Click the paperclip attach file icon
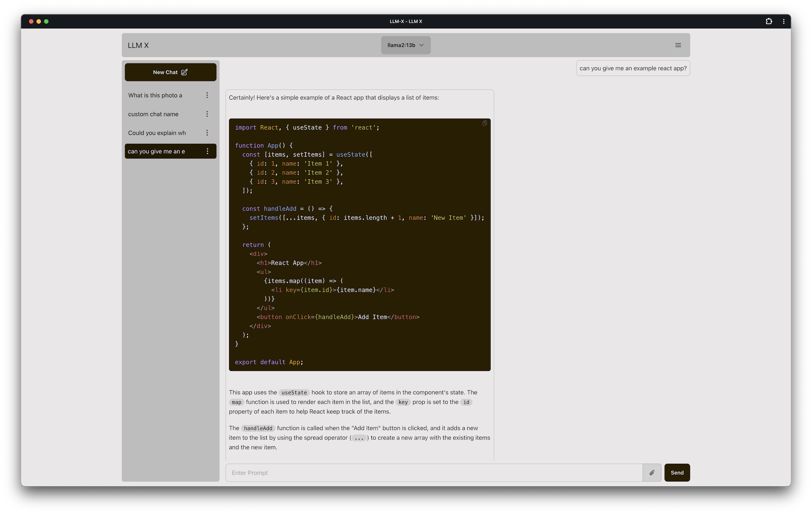Image resolution: width=812 pixels, height=514 pixels. [652, 473]
